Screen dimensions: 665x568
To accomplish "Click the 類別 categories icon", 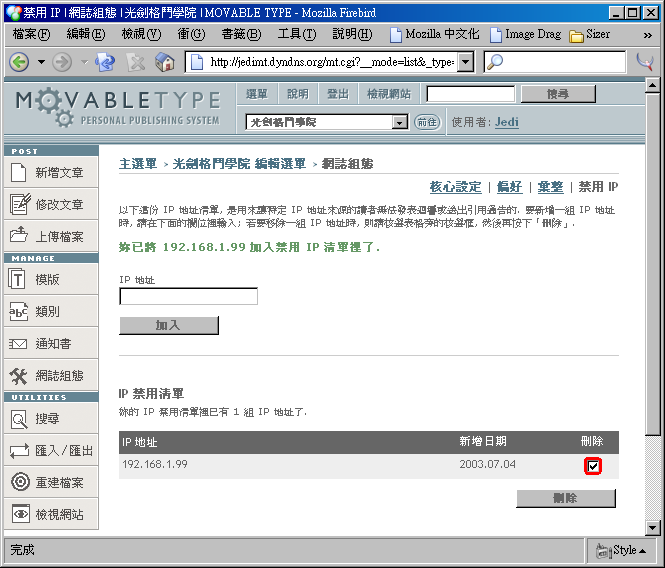I will pyautogui.click(x=18, y=312).
